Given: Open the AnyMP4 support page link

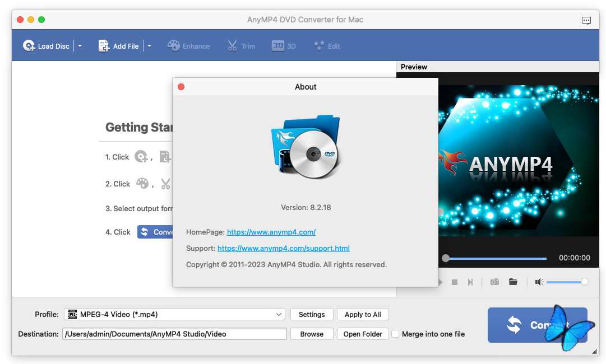Looking at the screenshot, I should pos(283,248).
